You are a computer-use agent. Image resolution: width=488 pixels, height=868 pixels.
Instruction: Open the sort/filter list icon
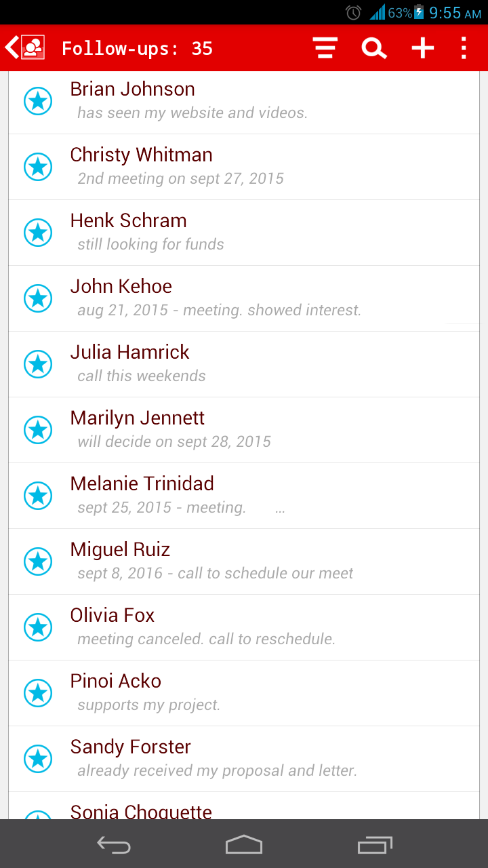point(325,48)
